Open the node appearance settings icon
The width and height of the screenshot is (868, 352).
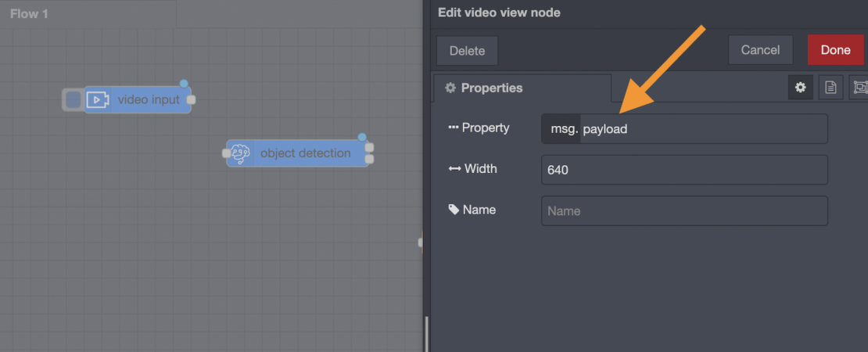[859, 88]
